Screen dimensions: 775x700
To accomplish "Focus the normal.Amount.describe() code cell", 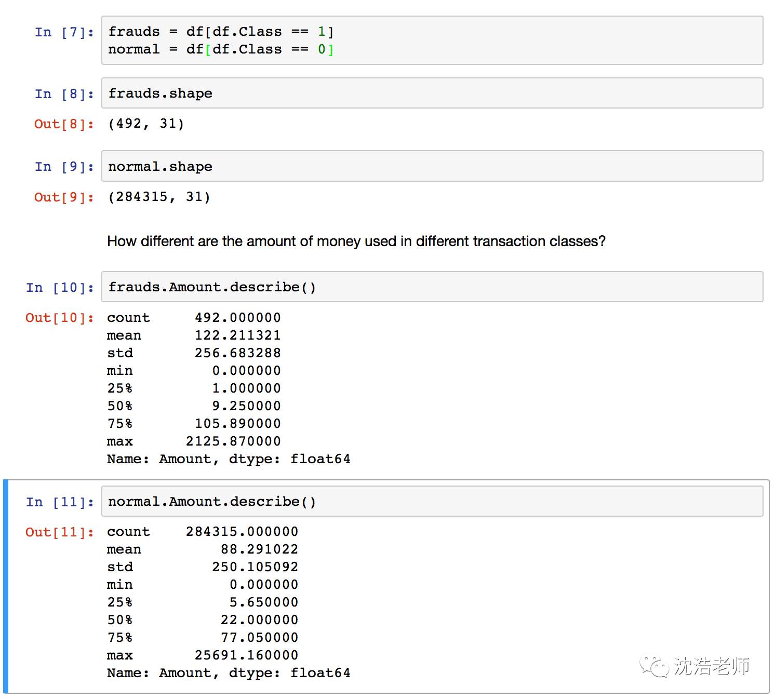I will 431,502.
